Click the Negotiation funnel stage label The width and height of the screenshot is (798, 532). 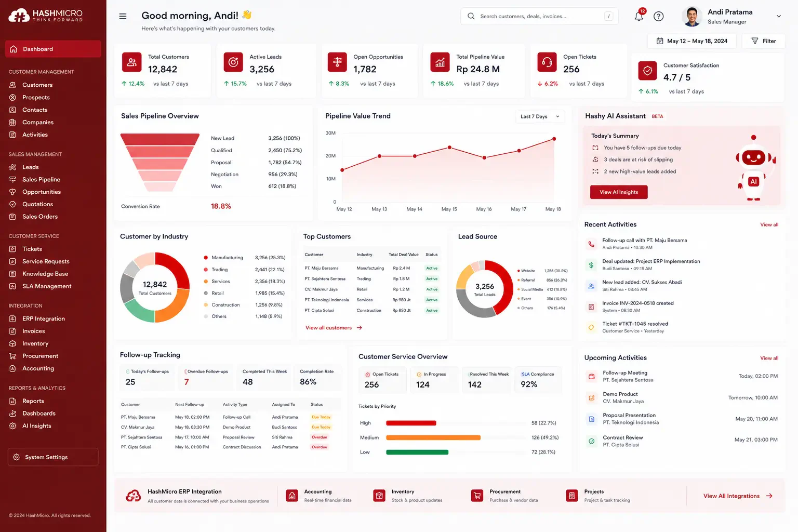pyautogui.click(x=224, y=175)
